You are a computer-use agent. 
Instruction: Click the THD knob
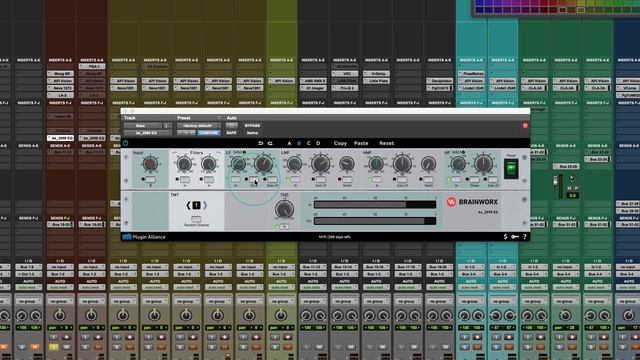[x=284, y=209]
